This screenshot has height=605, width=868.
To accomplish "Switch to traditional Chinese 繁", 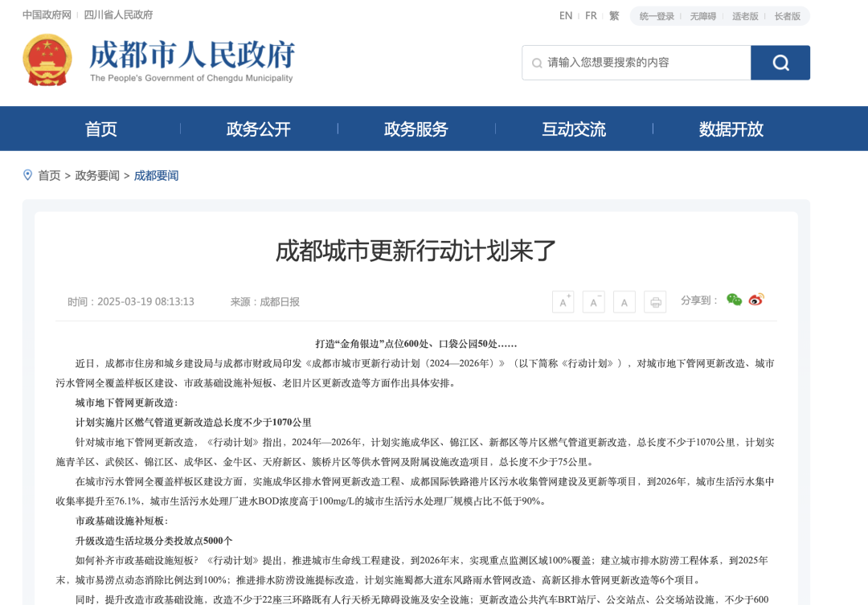I will click(614, 16).
